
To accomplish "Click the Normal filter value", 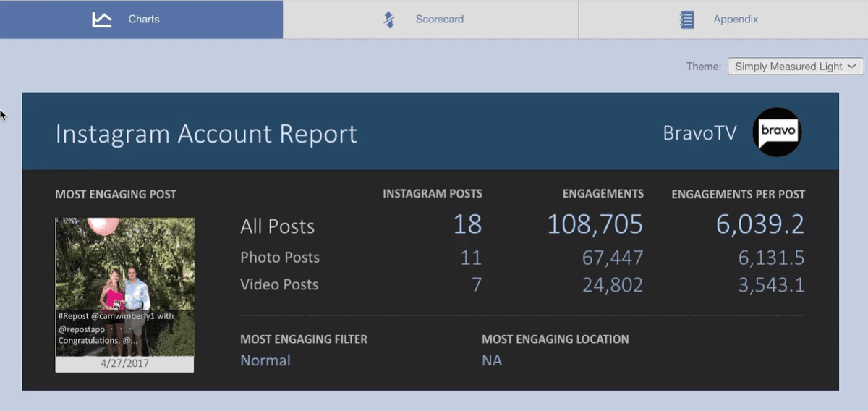I will 265,360.
